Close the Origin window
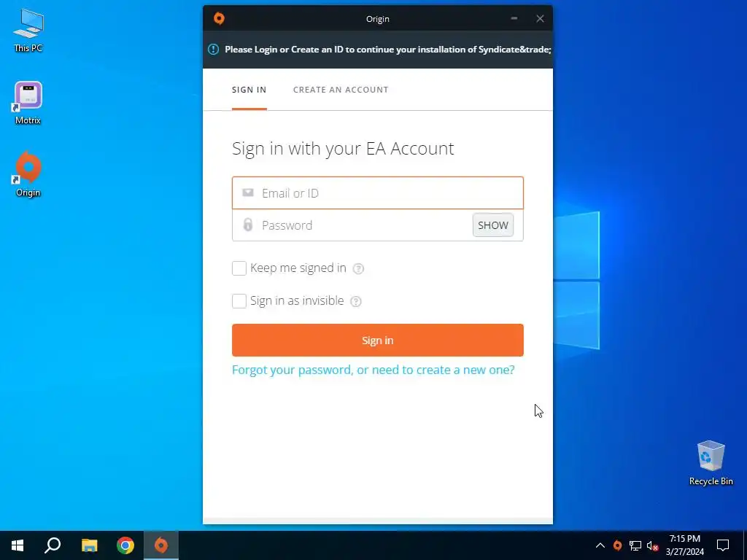747x560 pixels. pos(540,18)
